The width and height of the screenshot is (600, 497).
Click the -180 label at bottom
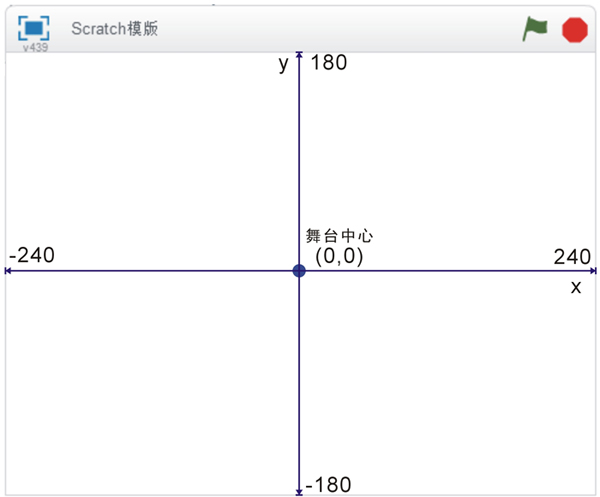(x=328, y=485)
